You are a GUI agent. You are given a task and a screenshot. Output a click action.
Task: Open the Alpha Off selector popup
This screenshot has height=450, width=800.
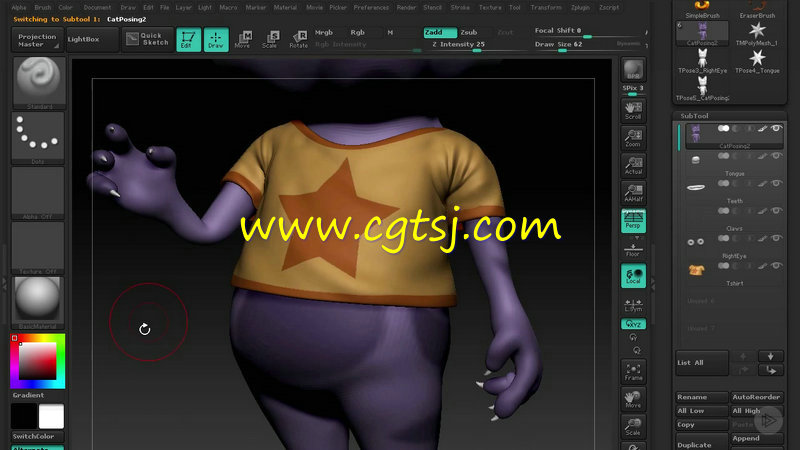coord(38,193)
